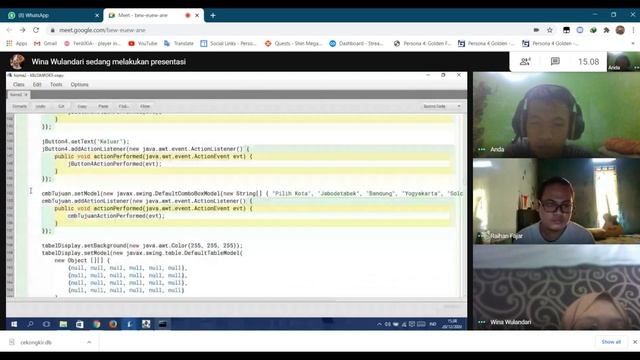Open the Edit menu in shared window
This screenshot has width=640, height=360.
tap(37, 84)
